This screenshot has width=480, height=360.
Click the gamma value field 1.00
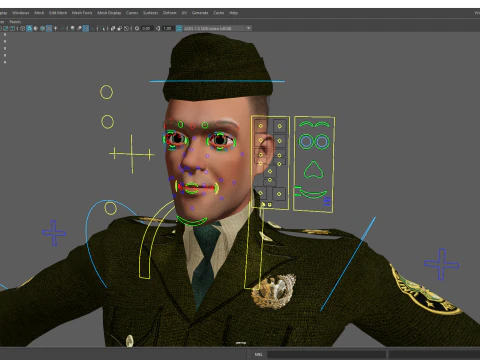(167, 28)
